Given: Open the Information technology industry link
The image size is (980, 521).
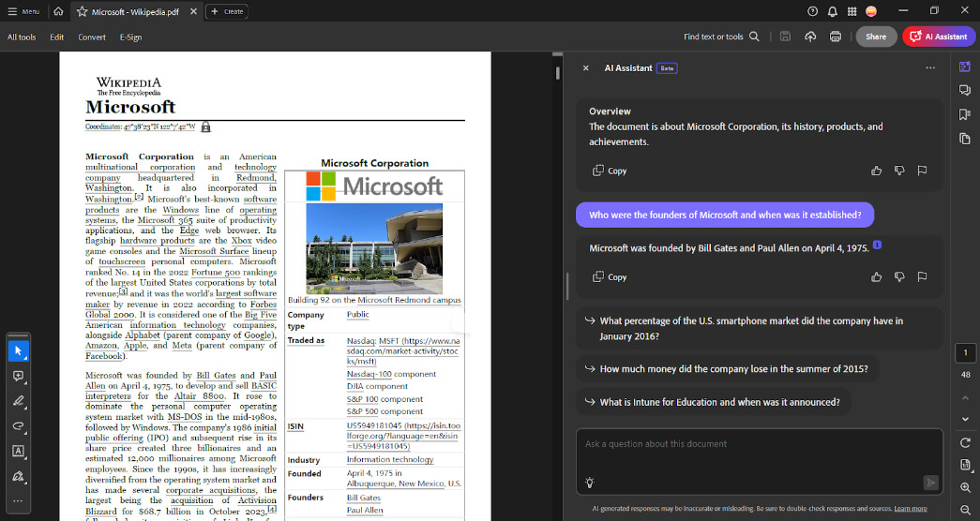Looking at the screenshot, I should click(x=390, y=459).
